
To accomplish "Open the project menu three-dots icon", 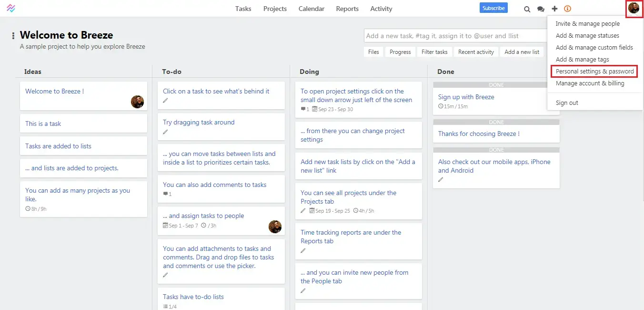I will click(13, 36).
